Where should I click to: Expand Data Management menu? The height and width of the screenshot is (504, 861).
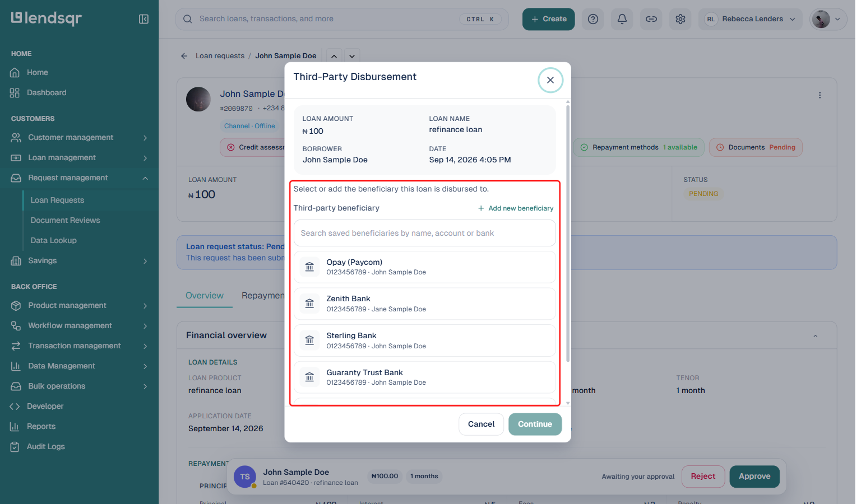pos(79,366)
